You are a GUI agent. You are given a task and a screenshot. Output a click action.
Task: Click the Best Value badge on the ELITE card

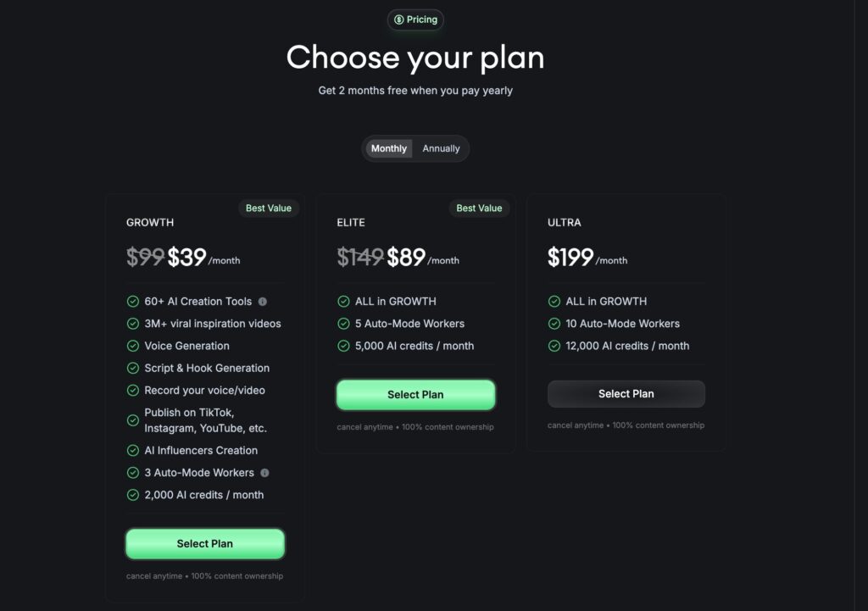tap(479, 208)
